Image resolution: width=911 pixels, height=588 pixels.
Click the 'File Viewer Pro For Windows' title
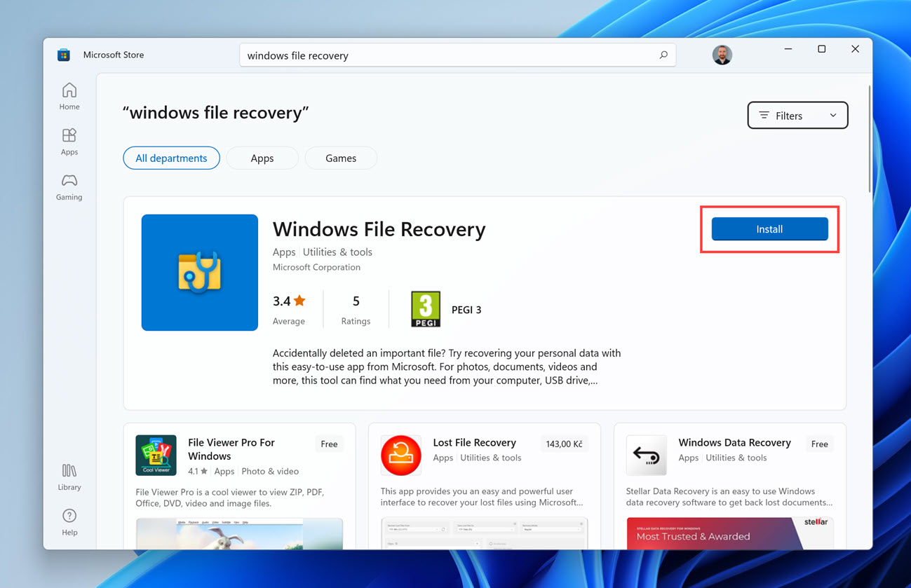(231, 449)
